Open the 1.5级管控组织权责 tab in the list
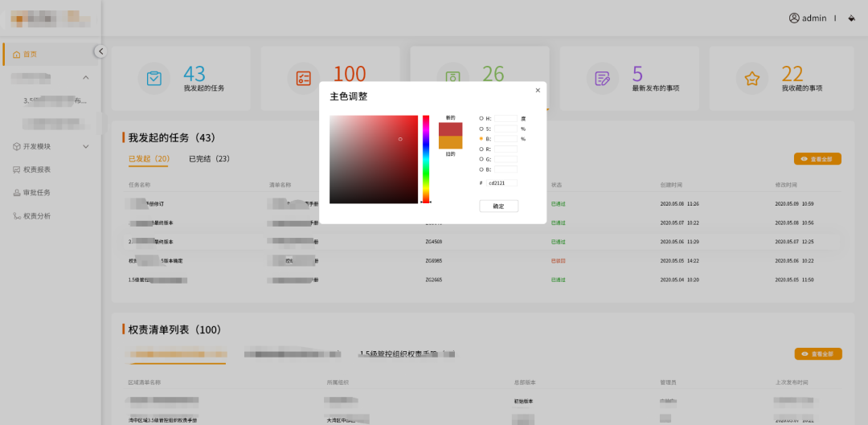Screen dimensions: 868x425 [x=407, y=353]
